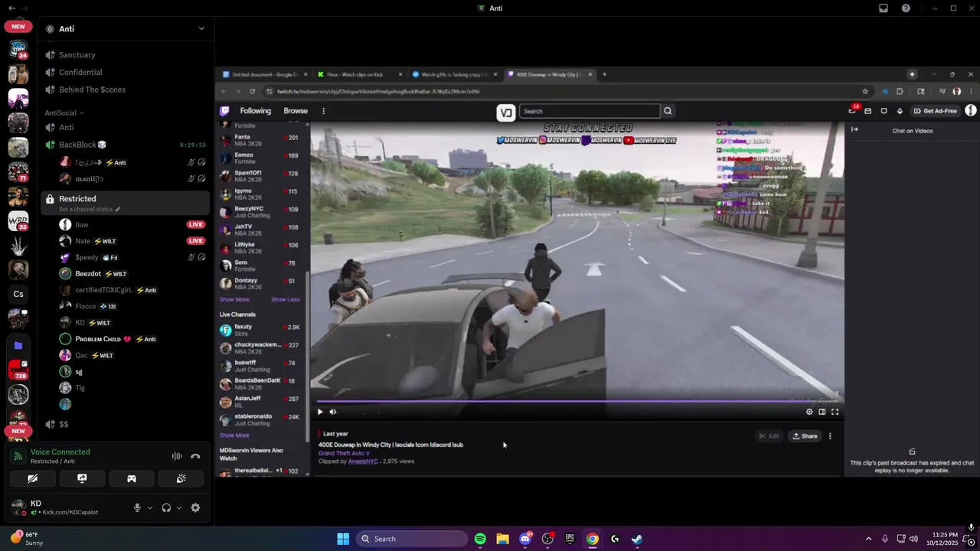Viewport: 980px width, 551px height.
Task: Open the Twitch profile avatar menu
Action: pos(971,111)
